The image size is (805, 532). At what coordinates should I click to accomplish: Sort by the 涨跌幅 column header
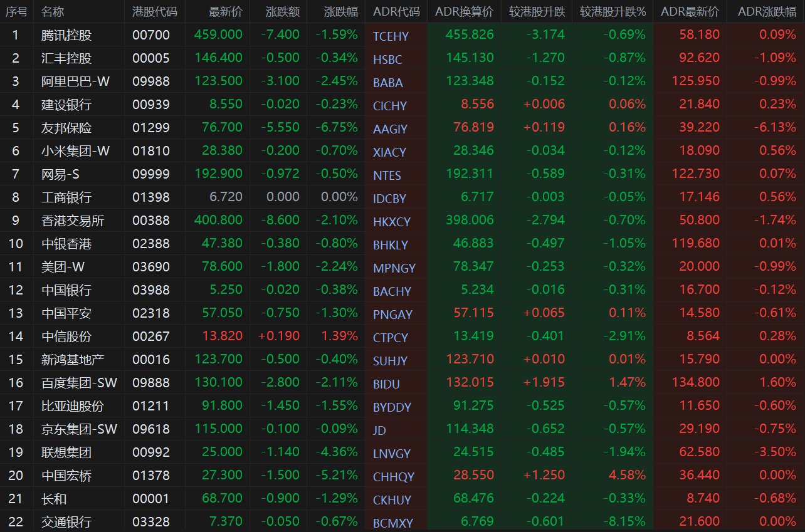(341, 12)
